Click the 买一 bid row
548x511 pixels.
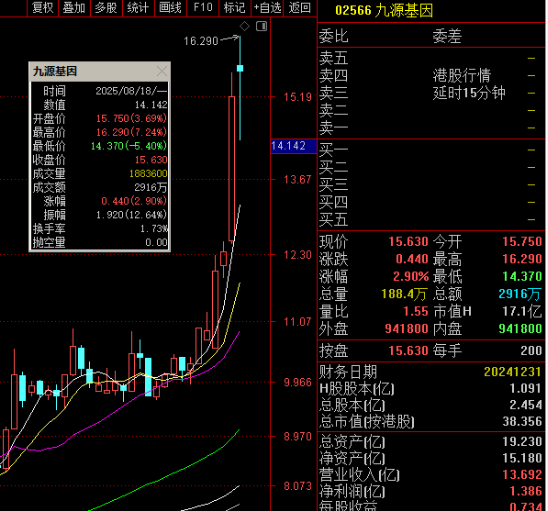click(432, 150)
